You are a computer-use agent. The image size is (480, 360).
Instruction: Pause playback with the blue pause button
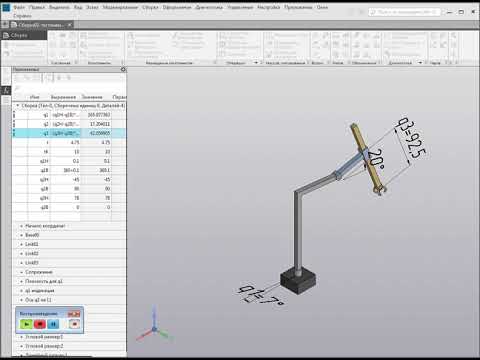coord(53,324)
